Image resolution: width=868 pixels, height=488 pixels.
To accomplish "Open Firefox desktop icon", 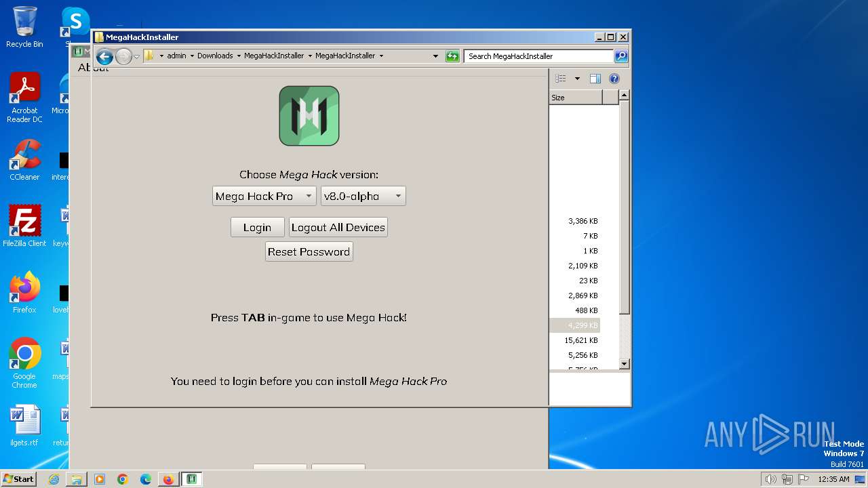I will (24, 293).
